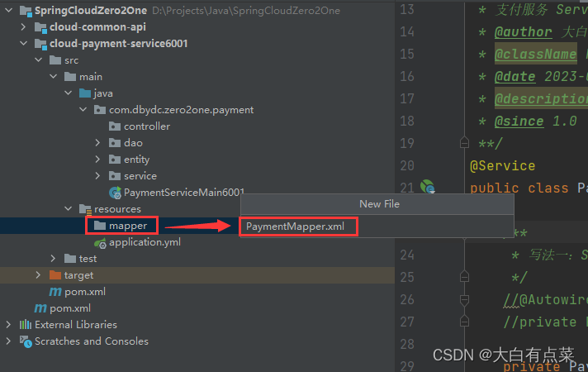Click the application.yml Spring config icon
Image resolution: width=588 pixels, height=372 pixels.
click(100, 243)
